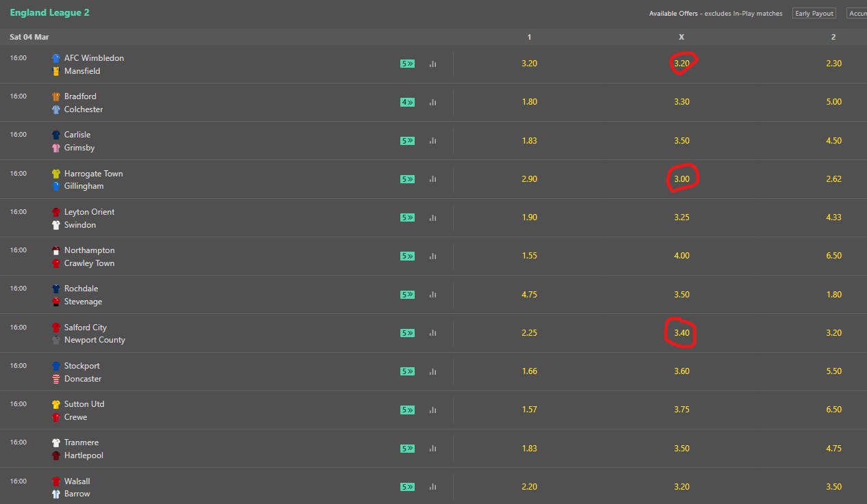Image resolution: width=867 pixels, height=504 pixels.
Task: Back Harrogate Town home win at 2.90
Action: [x=529, y=179]
